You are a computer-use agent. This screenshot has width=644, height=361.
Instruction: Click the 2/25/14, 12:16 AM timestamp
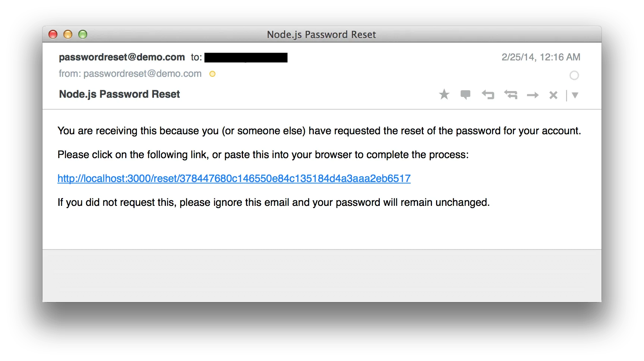[540, 57]
